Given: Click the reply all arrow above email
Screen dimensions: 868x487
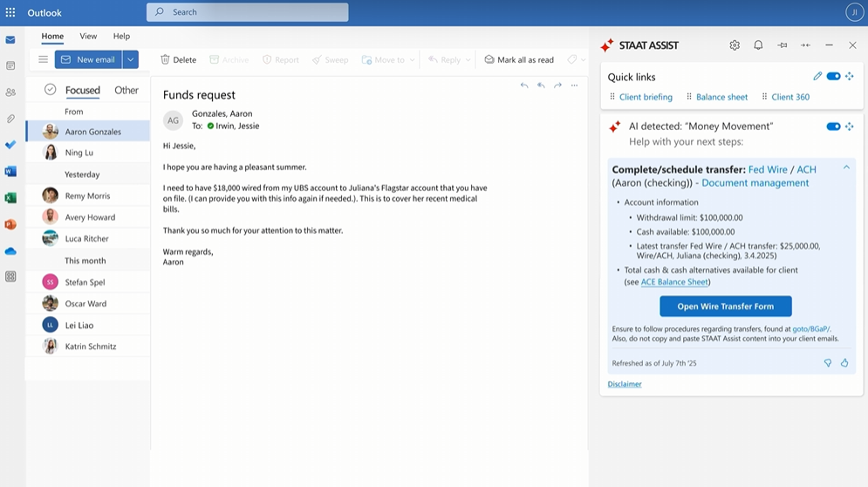Looking at the screenshot, I should [x=541, y=86].
